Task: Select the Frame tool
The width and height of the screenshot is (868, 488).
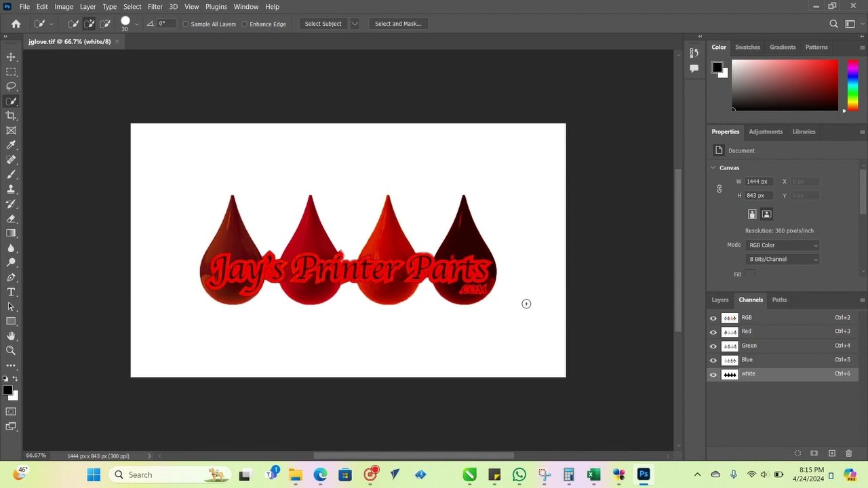Action: (x=11, y=131)
